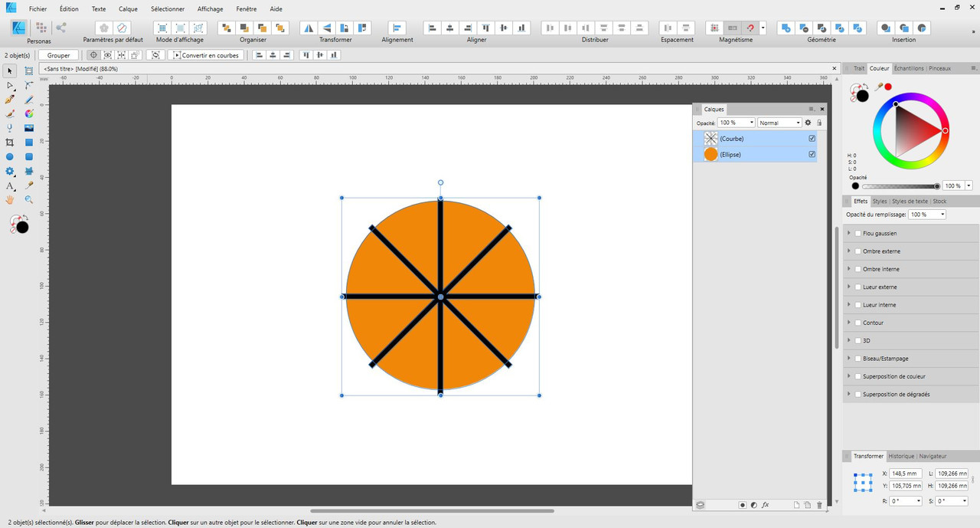The image size is (980, 528).
Task: Open layer effects fx in Calques panel
Action: 765,505
